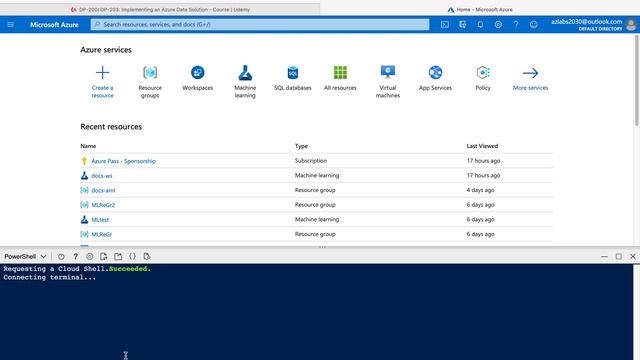Click the Cloud Shell terminal area
The image size is (640, 360).
317,312
